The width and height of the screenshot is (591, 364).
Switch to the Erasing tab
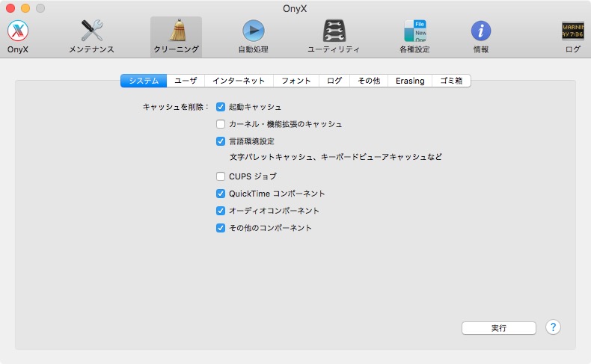pos(410,81)
